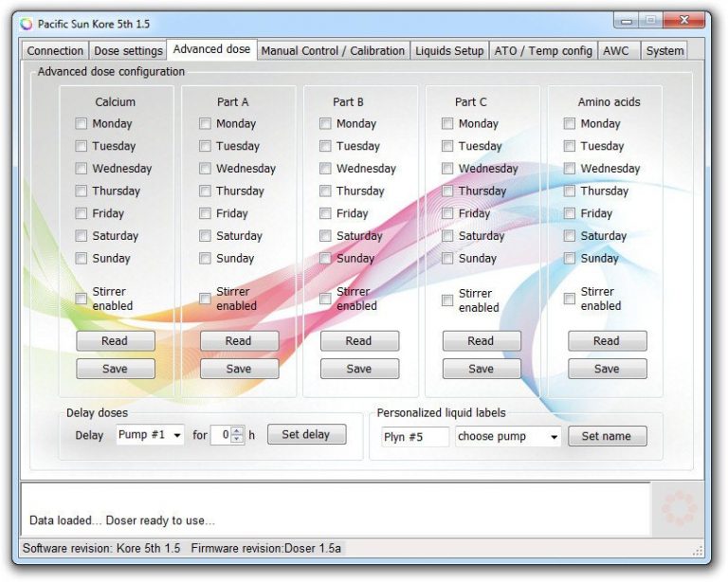This screenshot has height=582, width=728.
Task: Check Wednesday under Part A
Action: [x=205, y=169]
